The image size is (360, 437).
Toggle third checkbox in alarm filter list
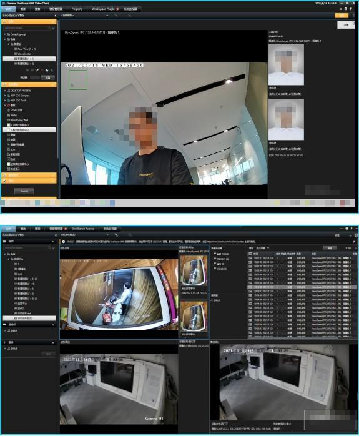click(215, 264)
